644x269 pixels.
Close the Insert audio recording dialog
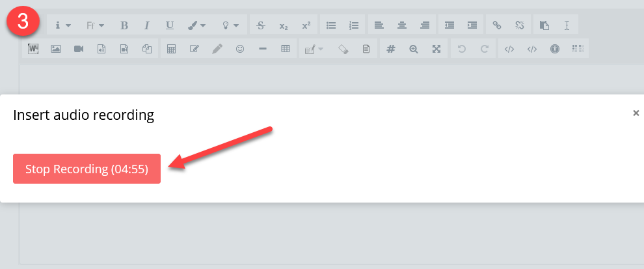coord(636,113)
